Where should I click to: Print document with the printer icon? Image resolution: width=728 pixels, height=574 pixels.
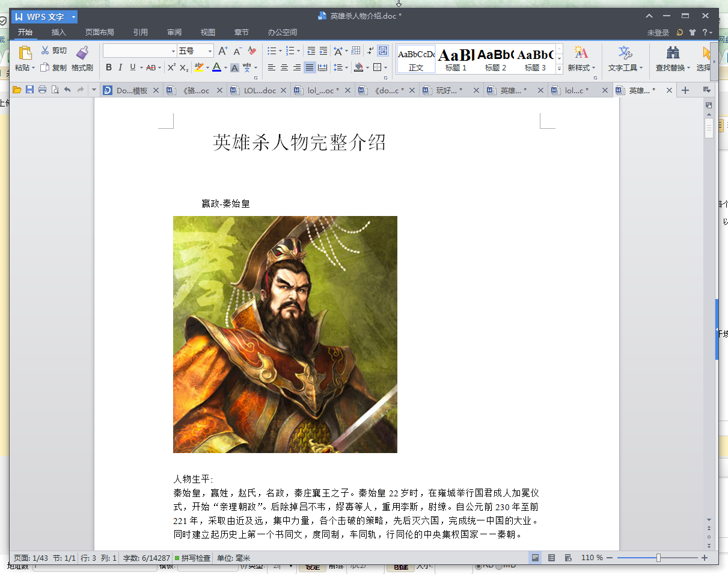pyautogui.click(x=42, y=90)
